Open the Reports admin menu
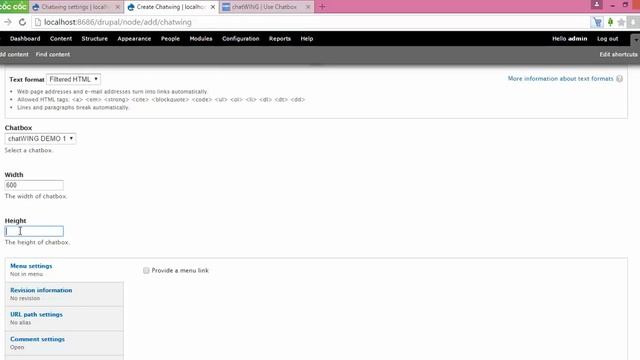 (280, 39)
